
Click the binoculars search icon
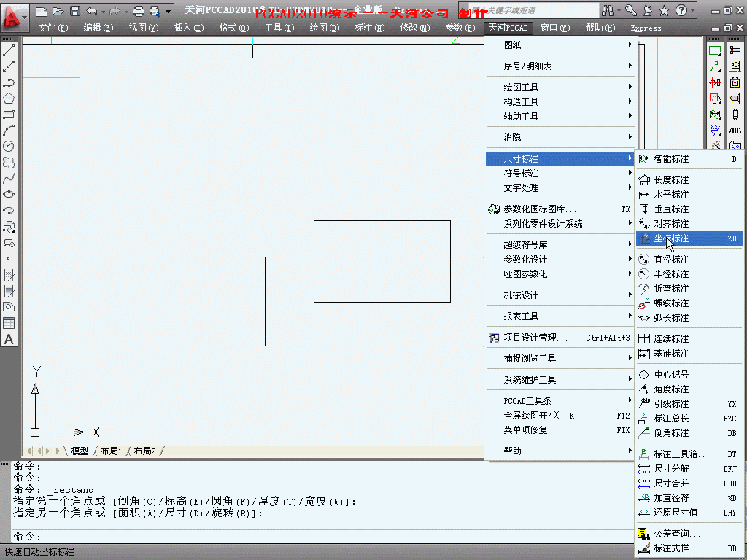click(608, 10)
